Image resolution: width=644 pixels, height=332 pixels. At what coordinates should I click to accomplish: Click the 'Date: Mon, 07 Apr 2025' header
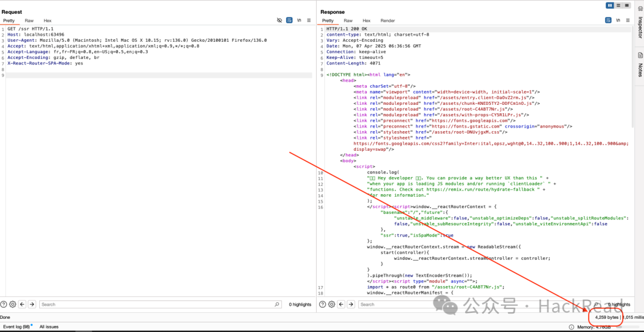click(373, 46)
